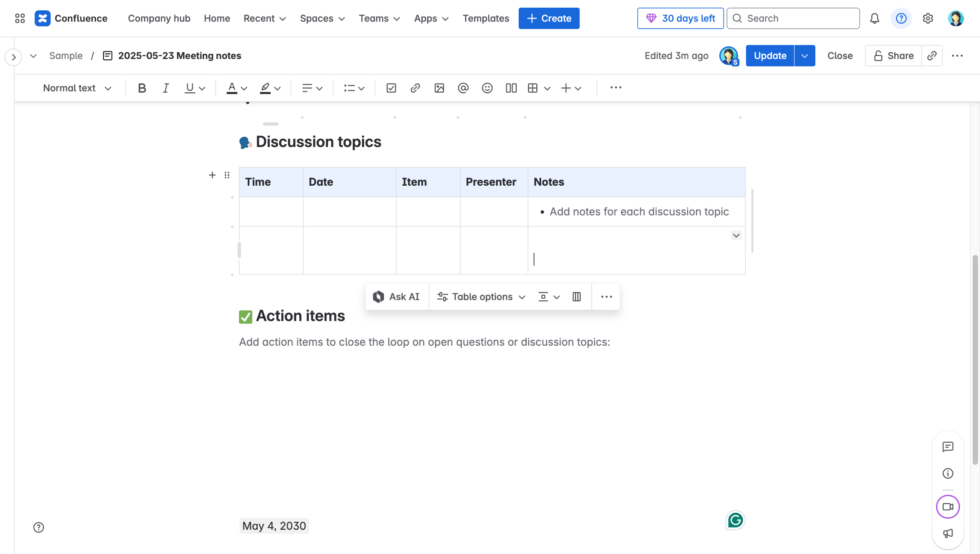
Task: Open Notes cell options chevron
Action: 736,235
